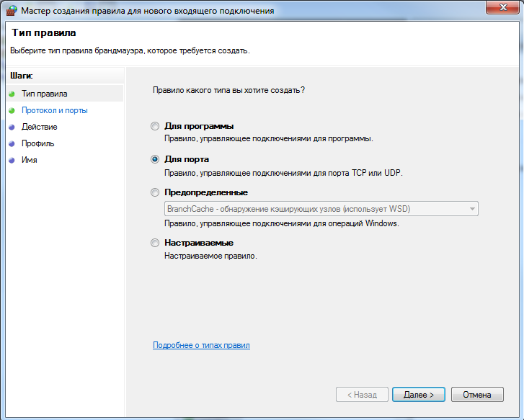524x420 pixels.
Task: Close the wizard window with X
Action: (502, 7)
